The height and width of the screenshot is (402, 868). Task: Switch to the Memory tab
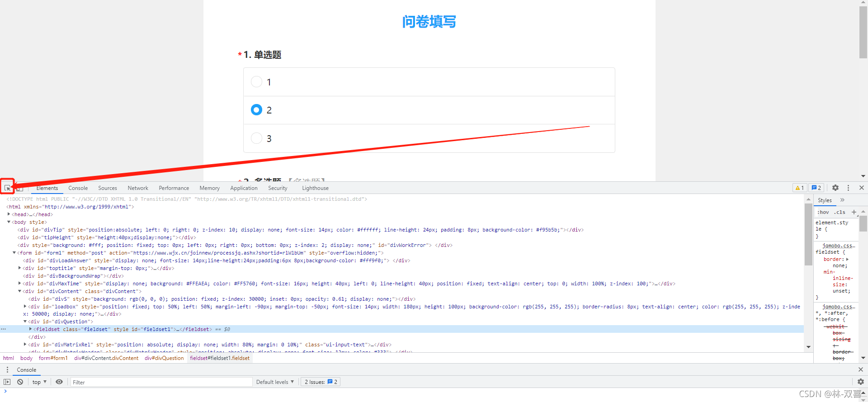click(209, 188)
